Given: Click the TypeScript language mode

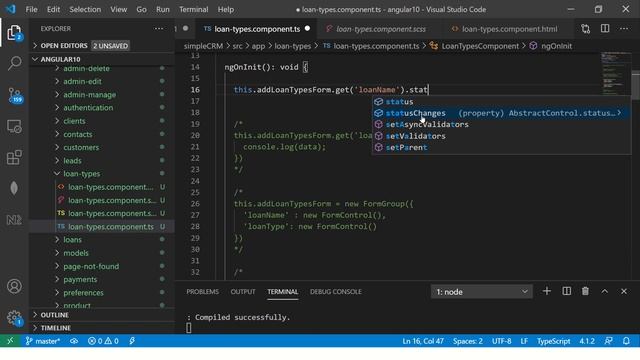Looking at the screenshot, I should coord(553,341).
